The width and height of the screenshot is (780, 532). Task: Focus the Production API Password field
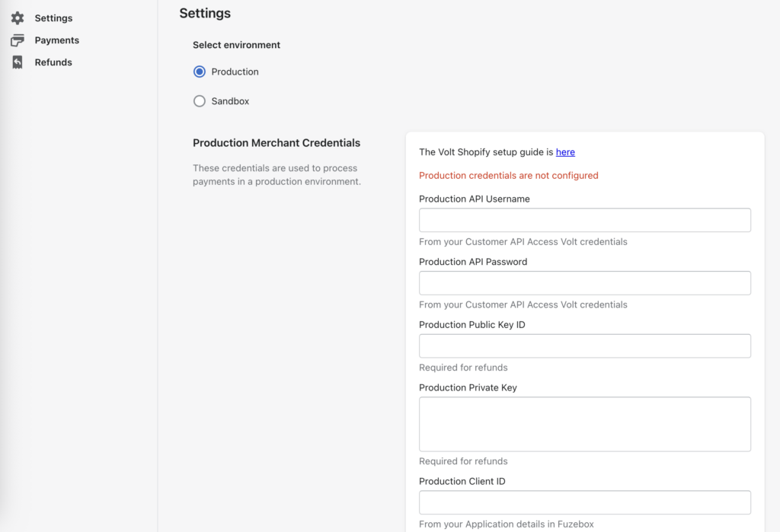click(x=584, y=282)
